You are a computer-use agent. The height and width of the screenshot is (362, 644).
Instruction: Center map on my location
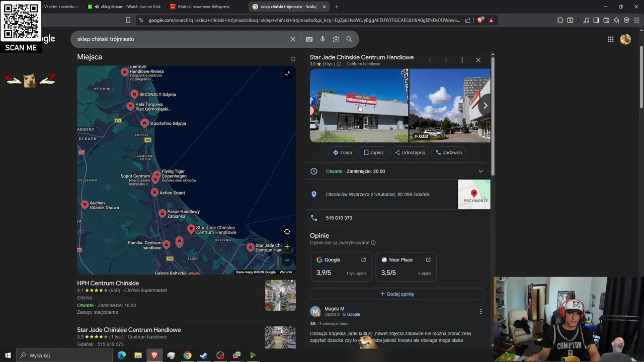[287, 232]
